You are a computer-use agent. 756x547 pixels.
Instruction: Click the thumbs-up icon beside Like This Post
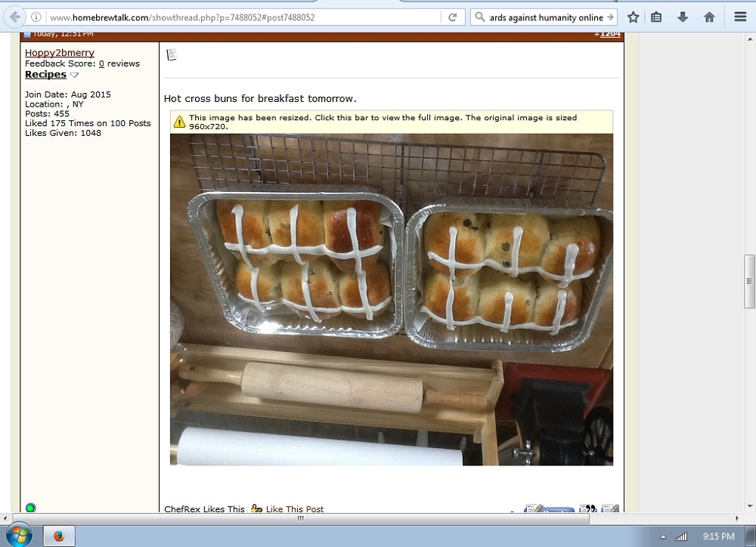point(256,508)
